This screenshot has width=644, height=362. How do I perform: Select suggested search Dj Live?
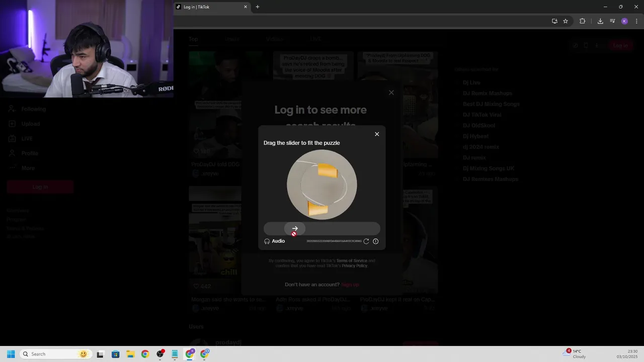(471, 82)
